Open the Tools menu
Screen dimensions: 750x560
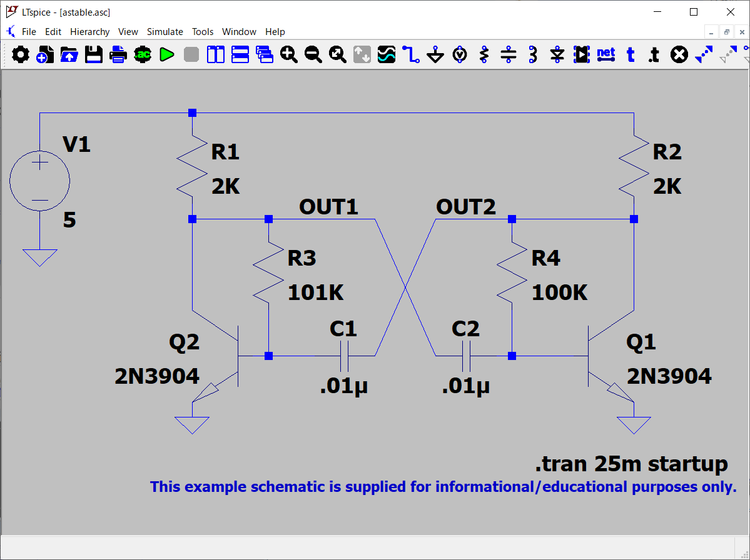(x=203, y=32)
